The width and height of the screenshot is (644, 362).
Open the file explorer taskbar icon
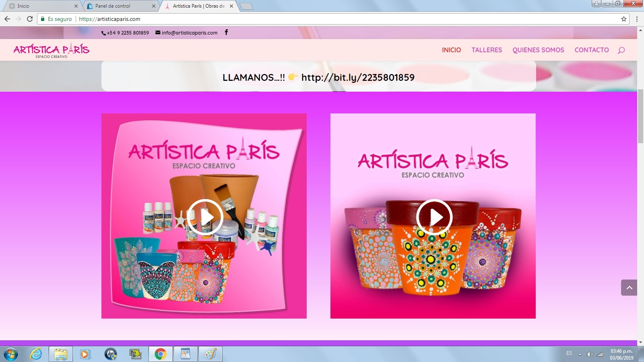click(61, 354)
